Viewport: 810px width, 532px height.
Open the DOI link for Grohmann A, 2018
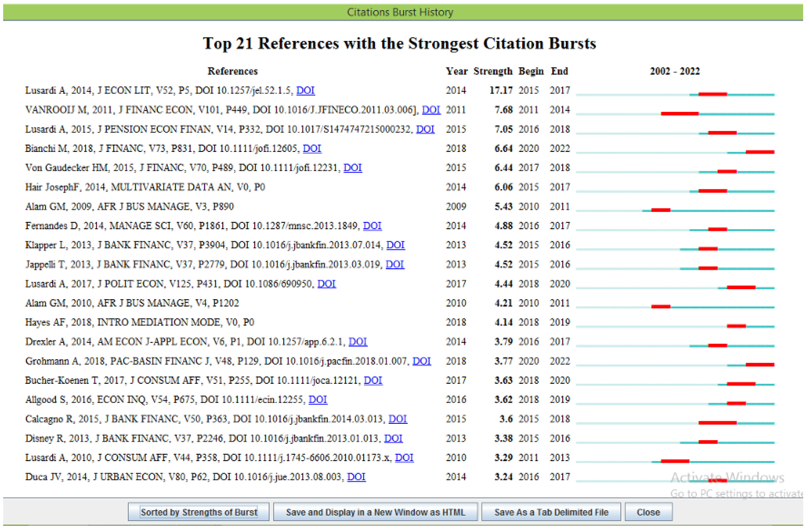(x=421, y=361)
